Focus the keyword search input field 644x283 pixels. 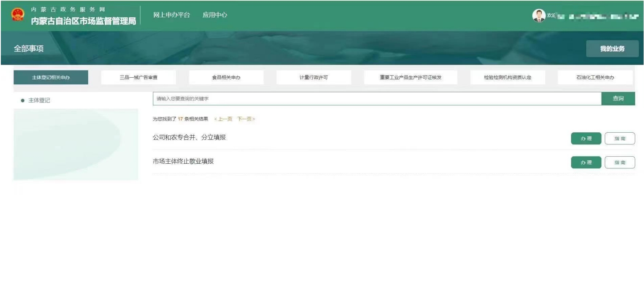pos(377,99)
